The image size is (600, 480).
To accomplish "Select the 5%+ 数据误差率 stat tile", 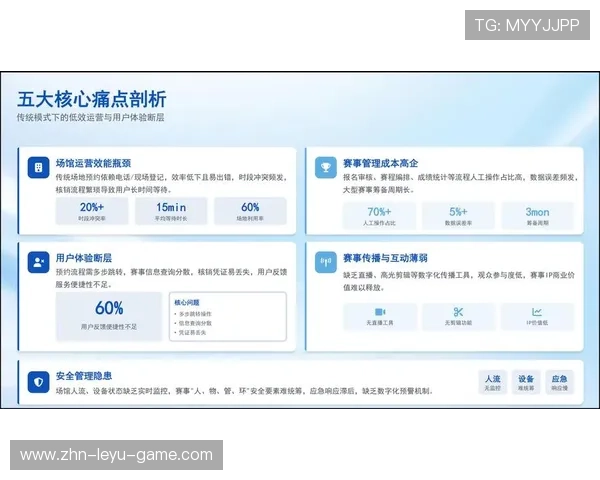I will tap(458, 216).
